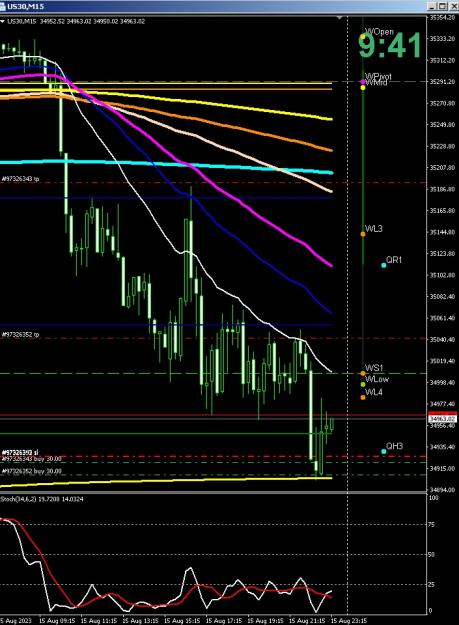Click the #97326352 buy 30.00 order label

coord(32,471)
